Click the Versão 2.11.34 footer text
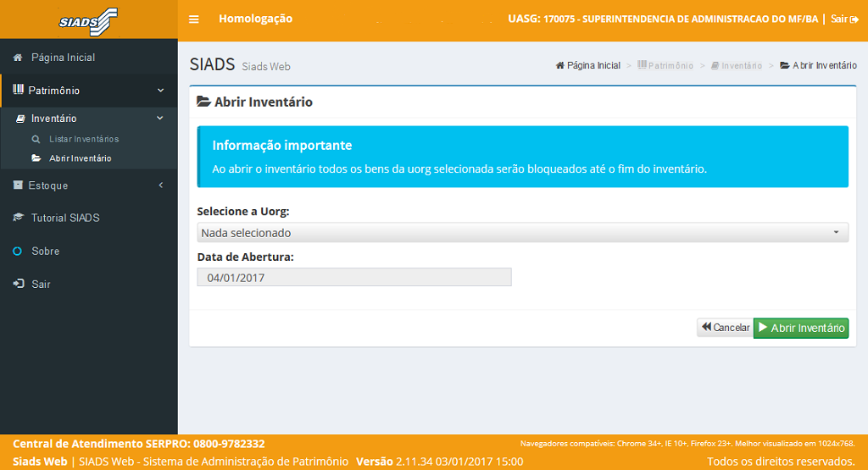868x470 pixels. pos(440,462)
